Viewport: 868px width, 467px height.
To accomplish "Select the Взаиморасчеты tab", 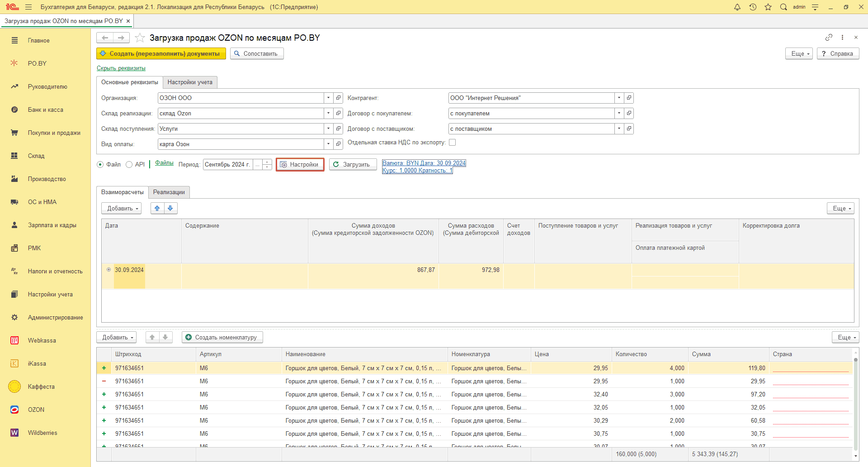I will 123,192.
